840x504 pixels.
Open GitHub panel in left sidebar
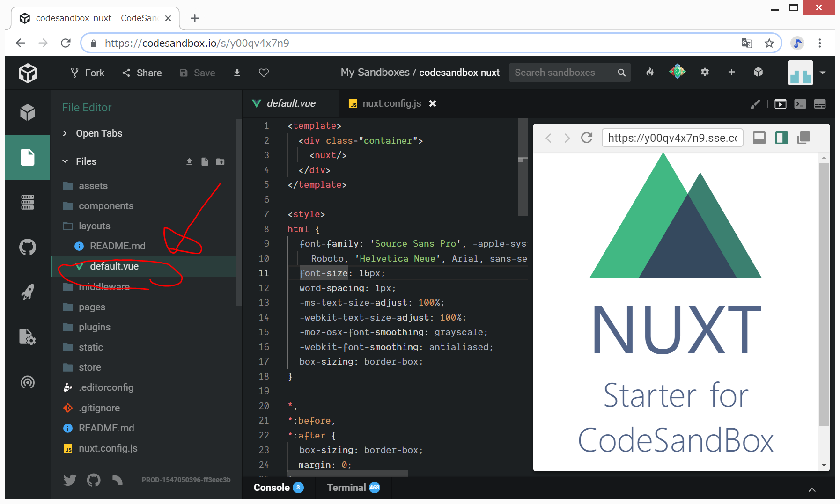(28, 247)
